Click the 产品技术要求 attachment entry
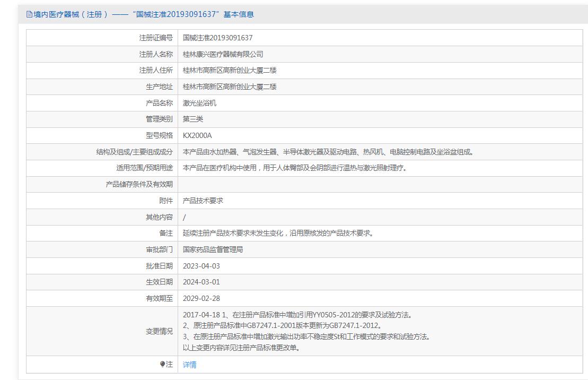 coord(203,201)
